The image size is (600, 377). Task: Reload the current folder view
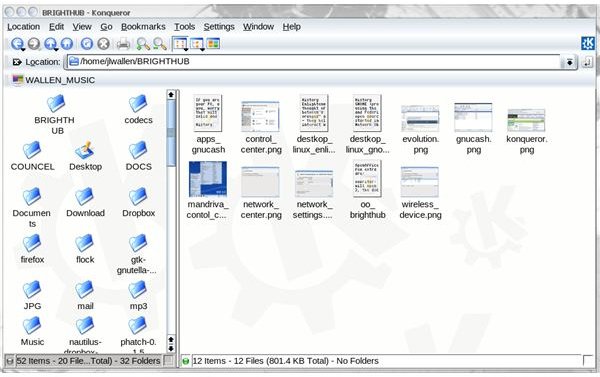87,44
